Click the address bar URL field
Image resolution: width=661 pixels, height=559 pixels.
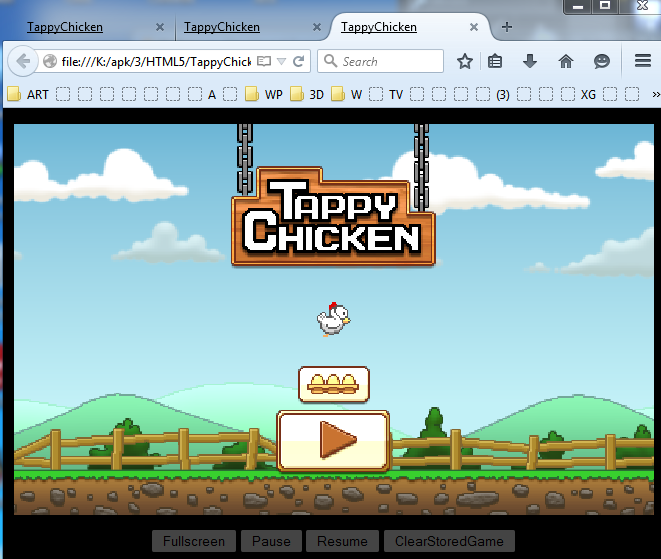click(x=156, y=62)
